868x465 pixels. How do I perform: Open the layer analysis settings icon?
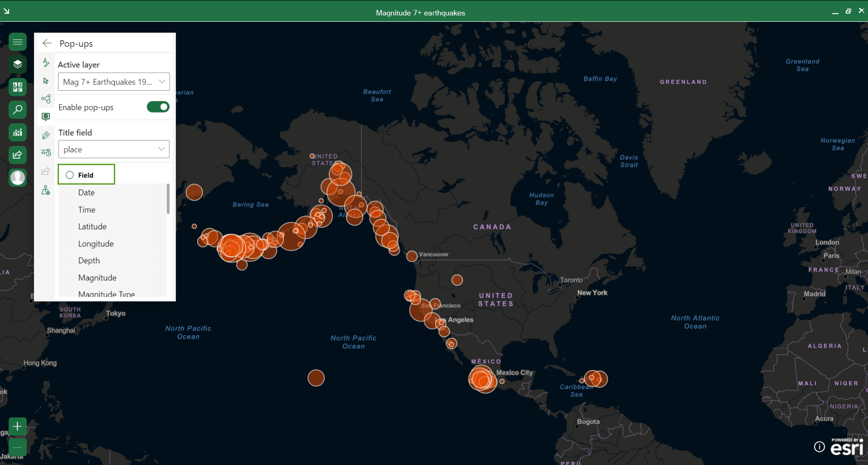pyautogui.click(x=46, y=190)
